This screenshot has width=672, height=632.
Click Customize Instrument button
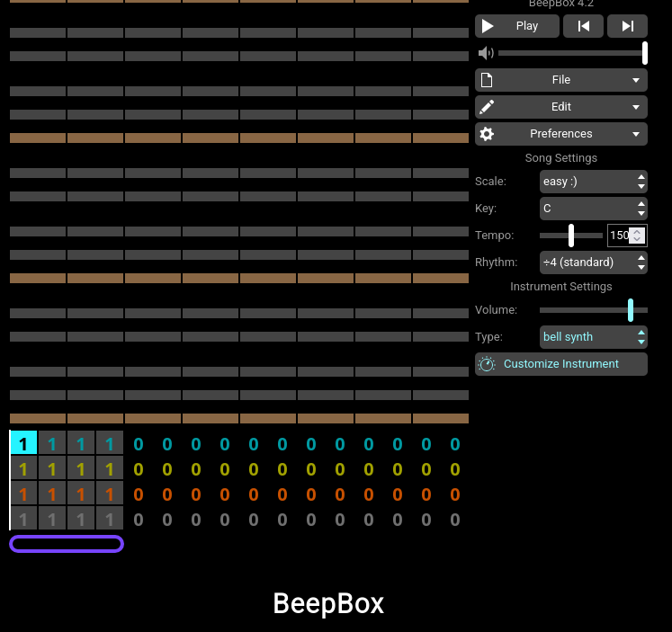click(561, 364)
